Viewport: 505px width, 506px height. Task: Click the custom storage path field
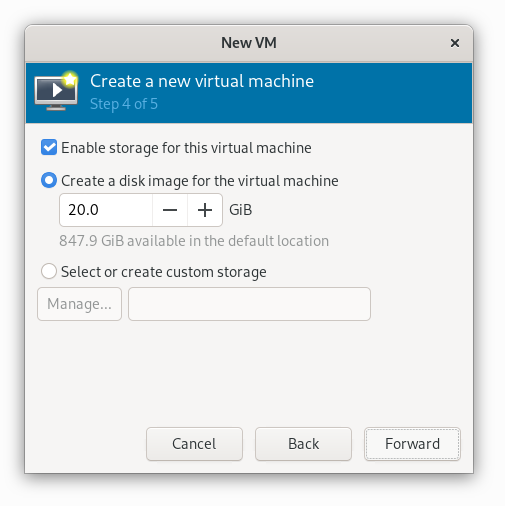click(x=249, y=304)
